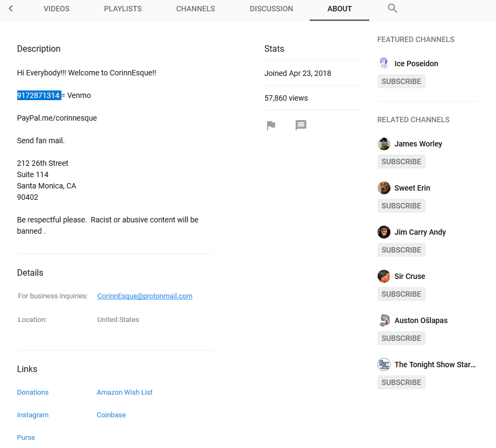
Task: Open Sweet Erin channel avatar
Action: 383,188
